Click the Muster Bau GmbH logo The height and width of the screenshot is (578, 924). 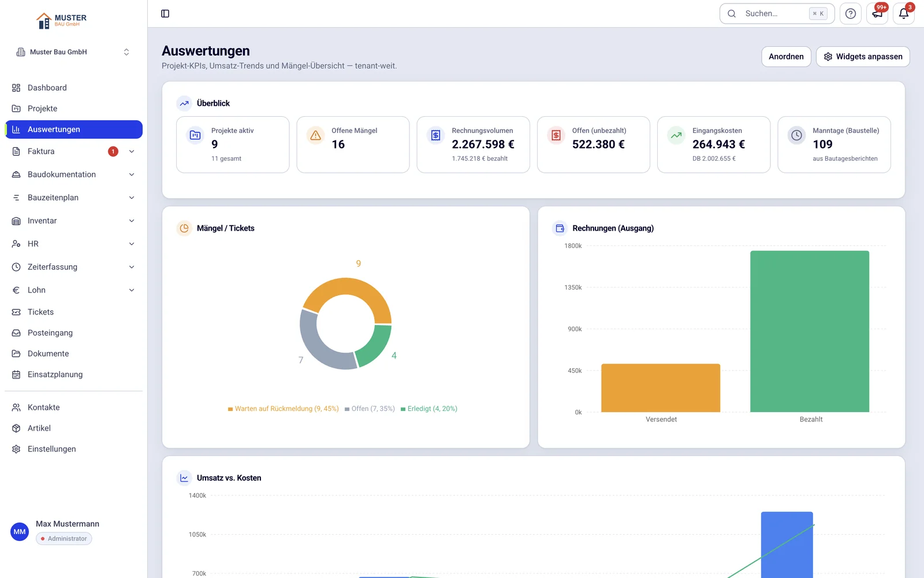point(62,21)
